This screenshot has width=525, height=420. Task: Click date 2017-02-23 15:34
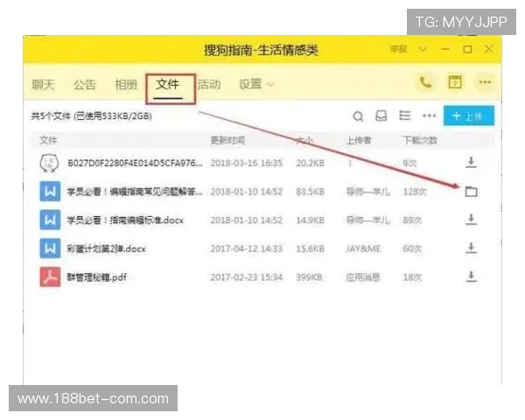pos(247,277)
